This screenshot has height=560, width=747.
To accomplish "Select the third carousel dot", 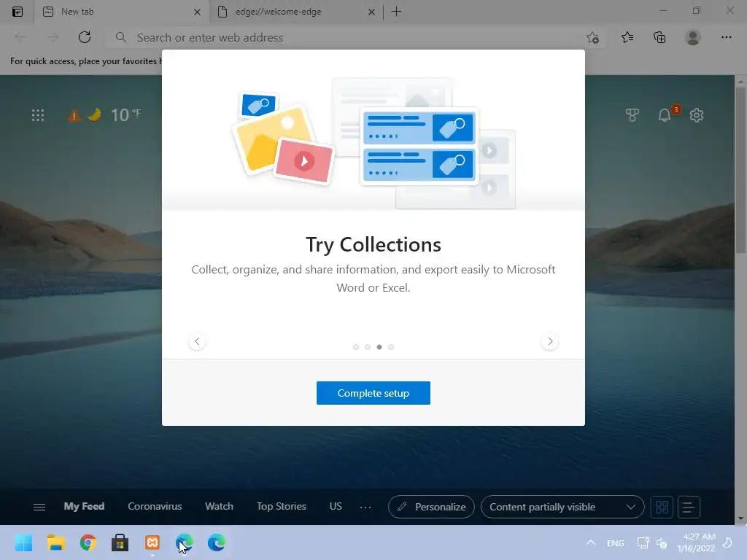I will click(x=379, y=347).
